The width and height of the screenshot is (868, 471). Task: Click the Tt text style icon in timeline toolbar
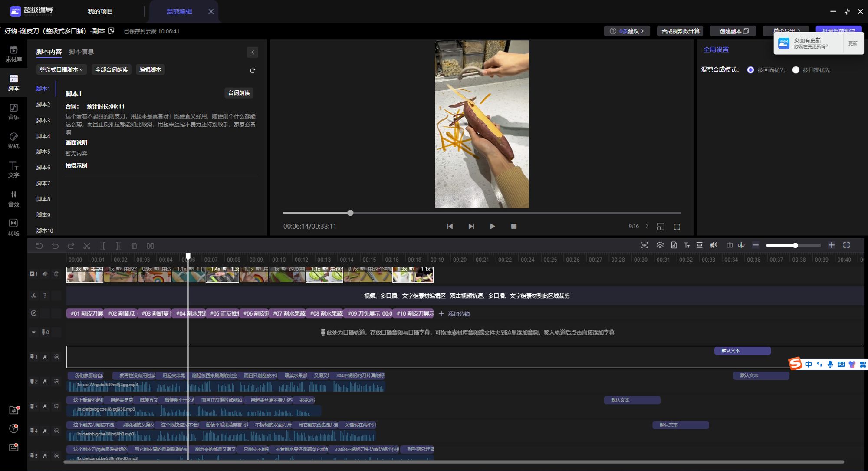[687, 245]
